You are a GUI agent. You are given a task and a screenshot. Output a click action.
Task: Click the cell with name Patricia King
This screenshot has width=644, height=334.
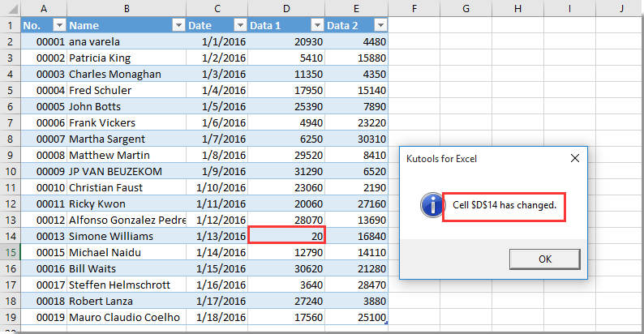coord(126,58)
